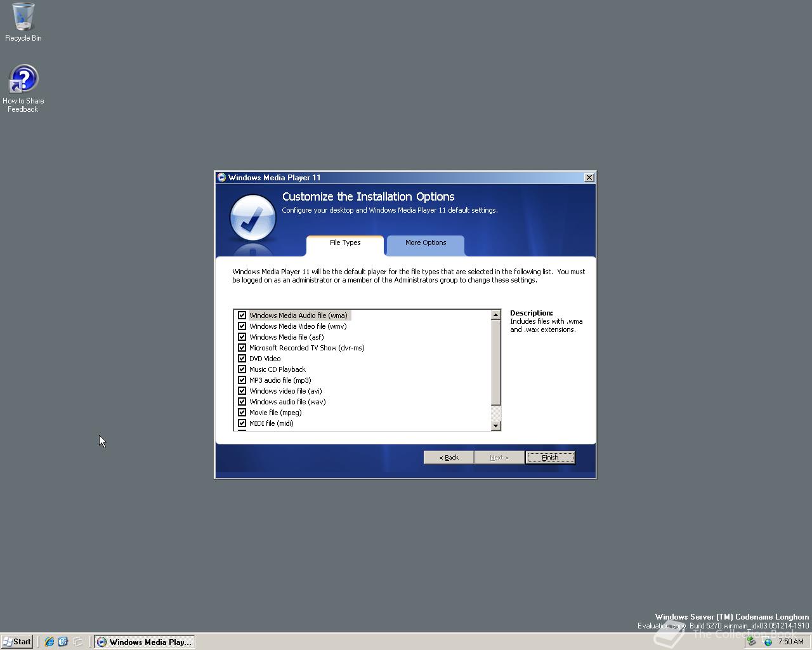Uncheck MP3 audio file (mp3)
812x650 pixels.
[242, 380]
